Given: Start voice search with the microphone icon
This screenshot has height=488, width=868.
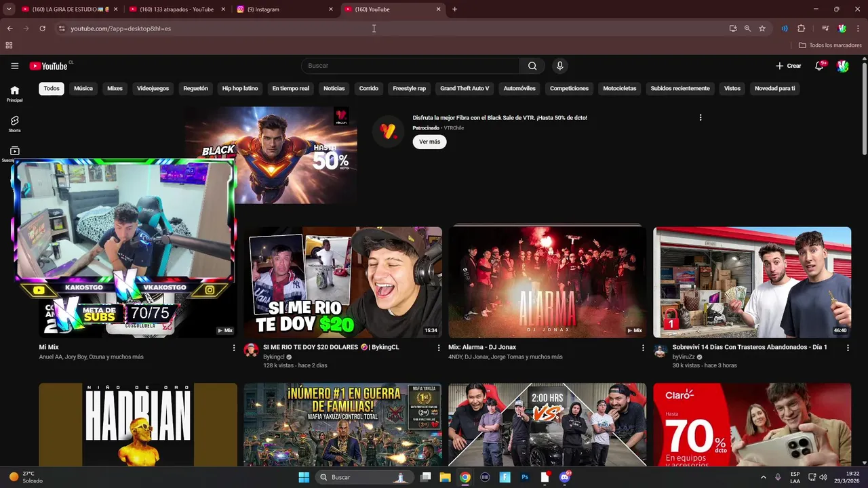Looking at the screenshot, I should (559, 66).
